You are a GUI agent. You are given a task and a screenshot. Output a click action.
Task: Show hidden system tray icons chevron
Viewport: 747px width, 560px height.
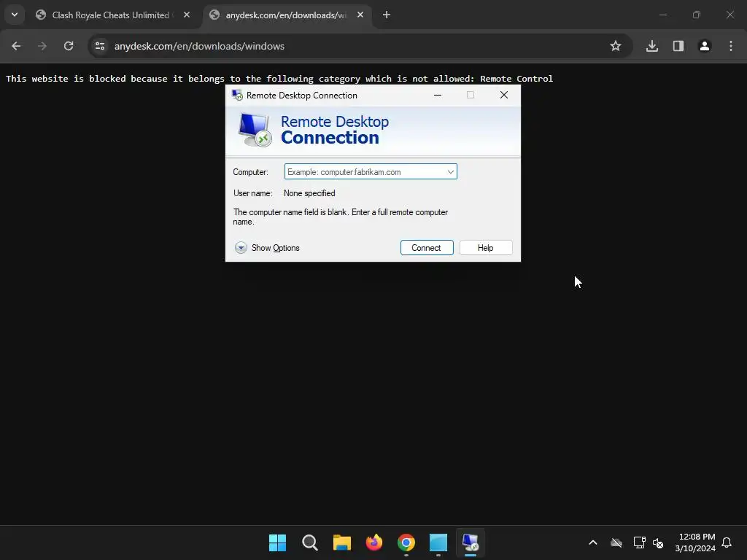pyautogui.click(x=593, y=542)
